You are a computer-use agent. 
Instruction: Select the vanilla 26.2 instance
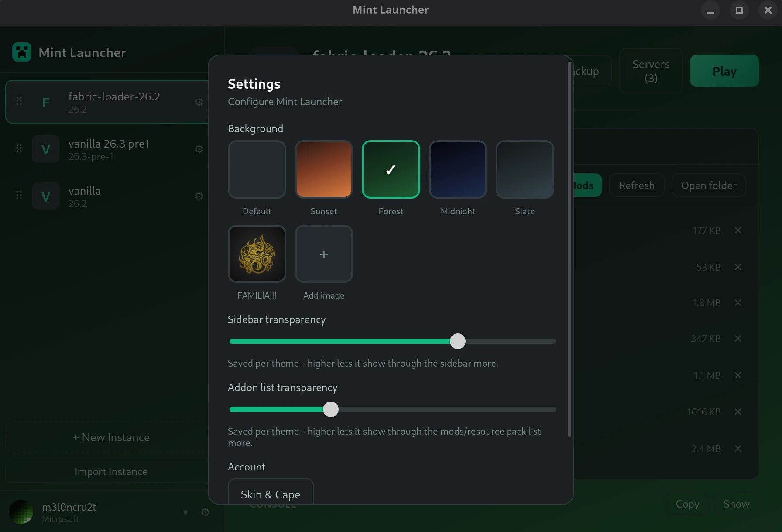click(x=107, y=196)
